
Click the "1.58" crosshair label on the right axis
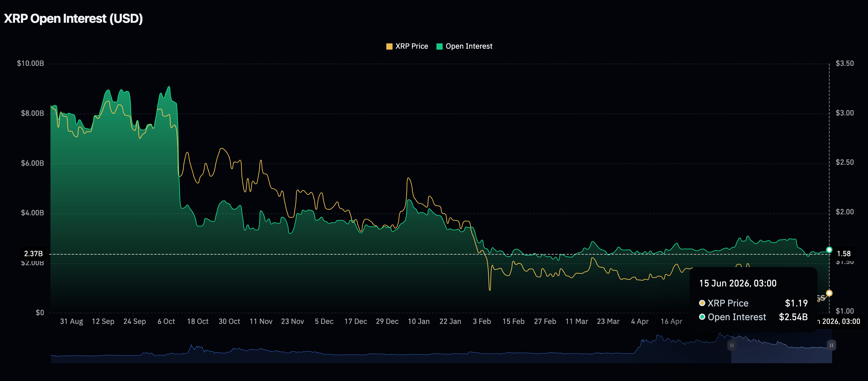844,254
